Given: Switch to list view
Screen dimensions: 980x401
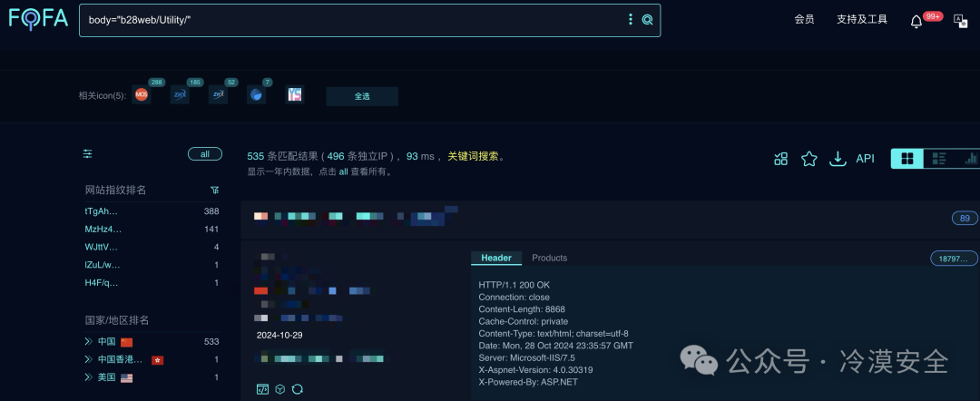Looking at the screenshot, I should coord(939,159).
